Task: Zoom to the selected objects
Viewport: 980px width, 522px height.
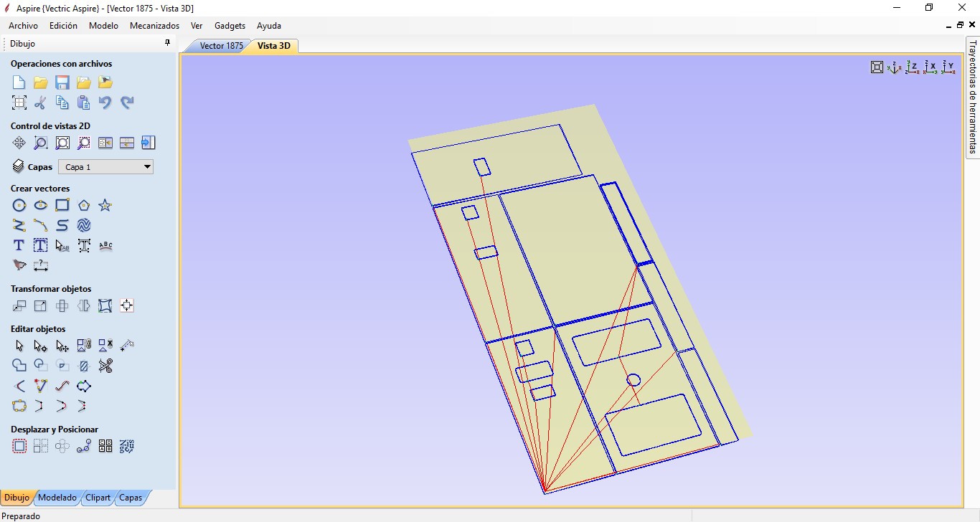Action: 84,143
